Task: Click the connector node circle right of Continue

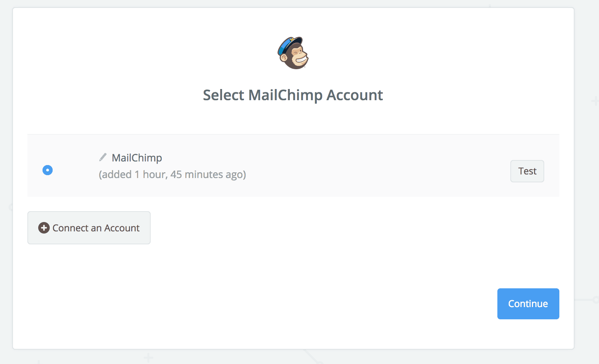Action: 596,300
